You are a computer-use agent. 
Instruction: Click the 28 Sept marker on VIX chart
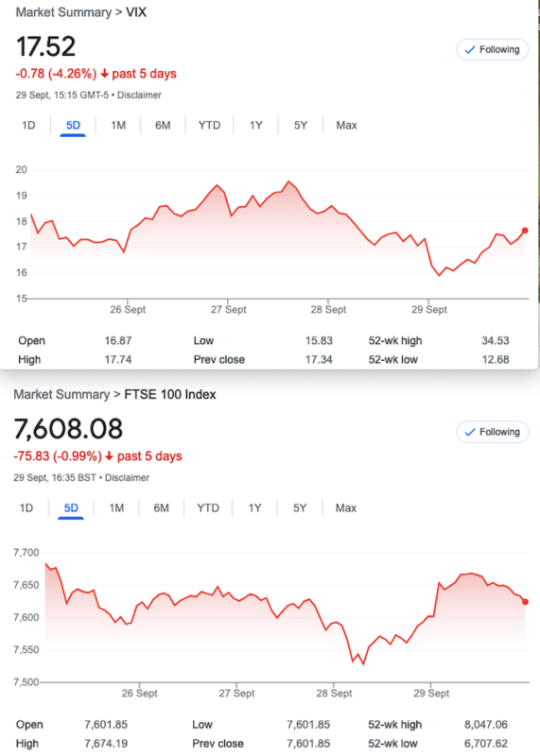[328, 309]
